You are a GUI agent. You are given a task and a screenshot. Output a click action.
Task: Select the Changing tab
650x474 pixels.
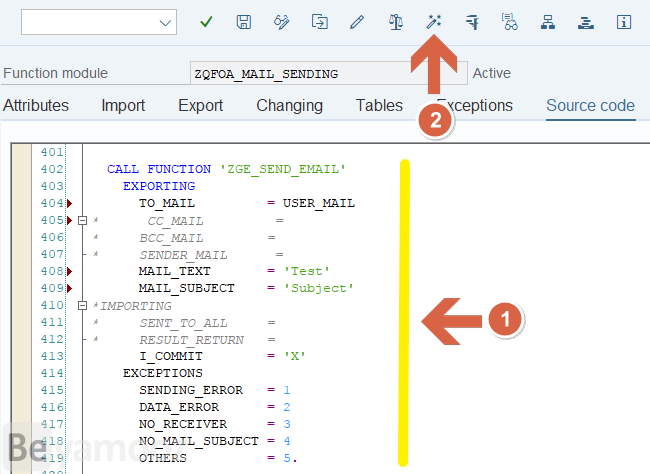point(289,105)
